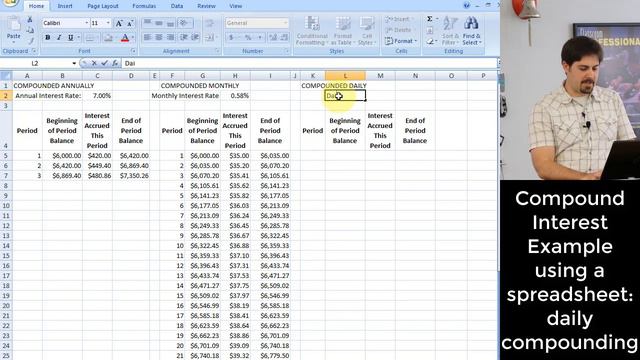Open Cell Styles gallery

366,31
